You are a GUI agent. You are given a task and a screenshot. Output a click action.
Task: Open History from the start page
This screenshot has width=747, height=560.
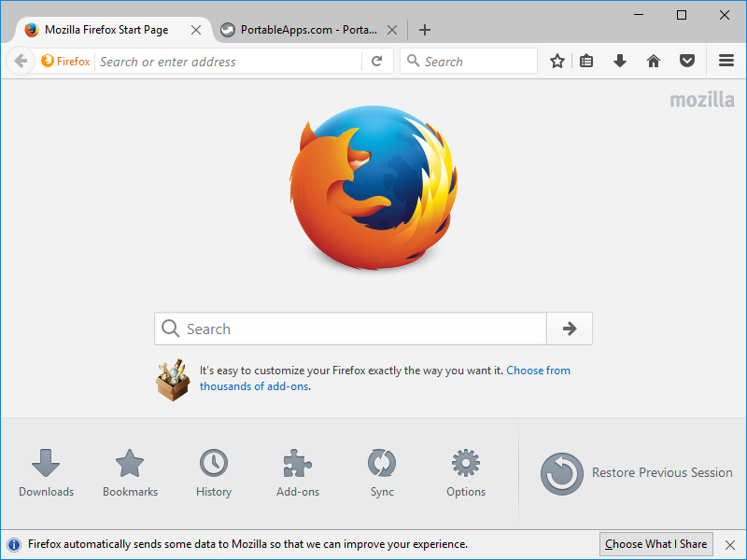[214, 472]
